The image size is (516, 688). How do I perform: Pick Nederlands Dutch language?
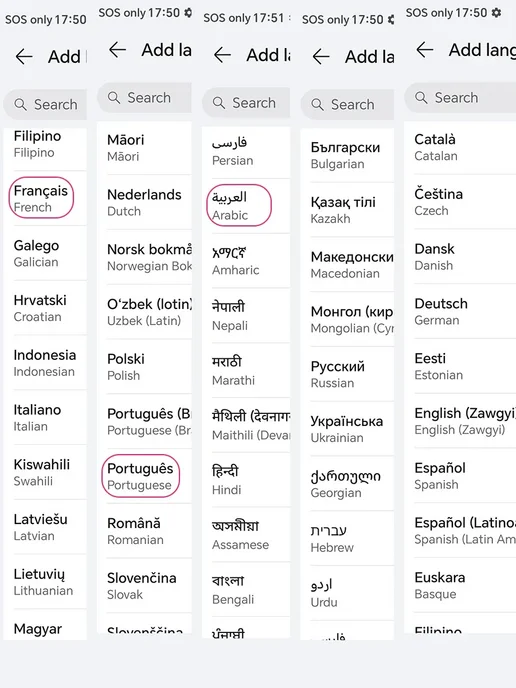[144, 202]
